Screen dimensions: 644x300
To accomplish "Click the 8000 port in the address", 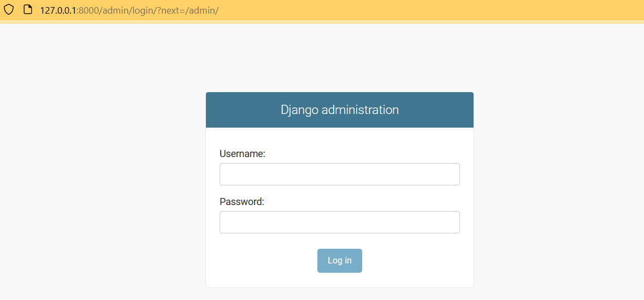I will pos(87,10).
